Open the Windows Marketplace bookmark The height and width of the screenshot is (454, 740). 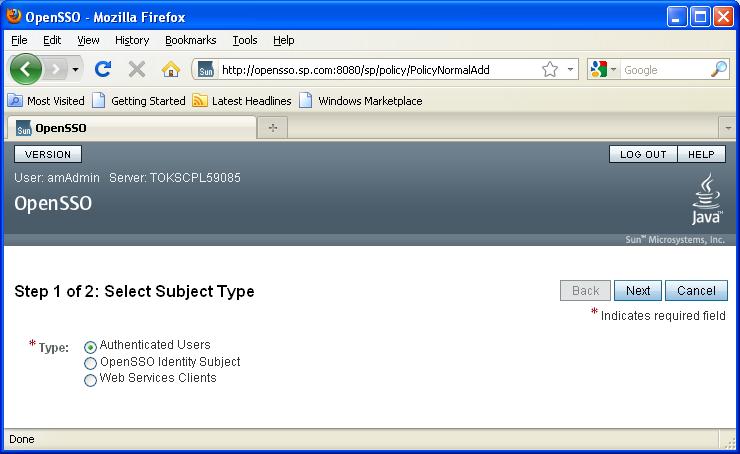click(361, 101)
